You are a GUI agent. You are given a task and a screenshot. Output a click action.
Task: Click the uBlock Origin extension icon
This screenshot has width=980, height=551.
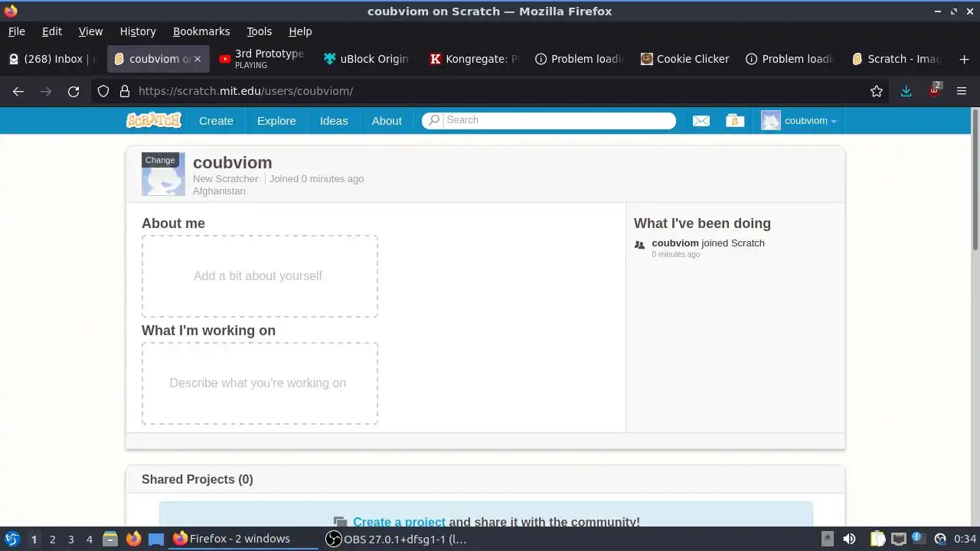tap(934, 90)
